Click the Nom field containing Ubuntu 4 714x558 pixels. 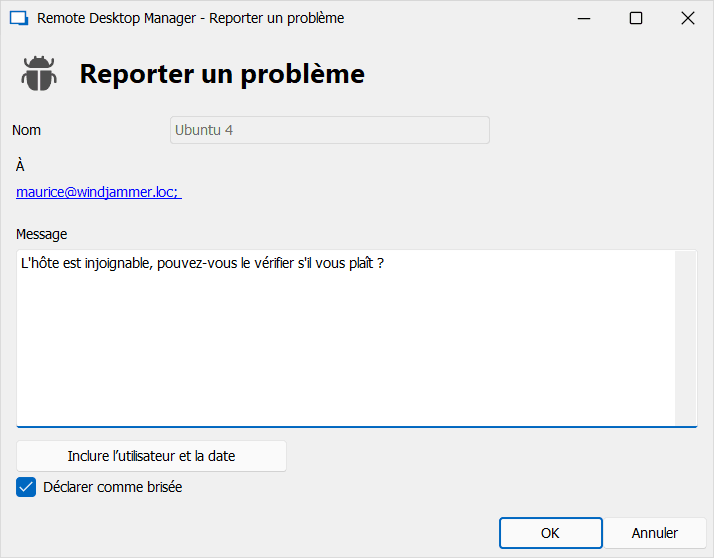(329, 130)
